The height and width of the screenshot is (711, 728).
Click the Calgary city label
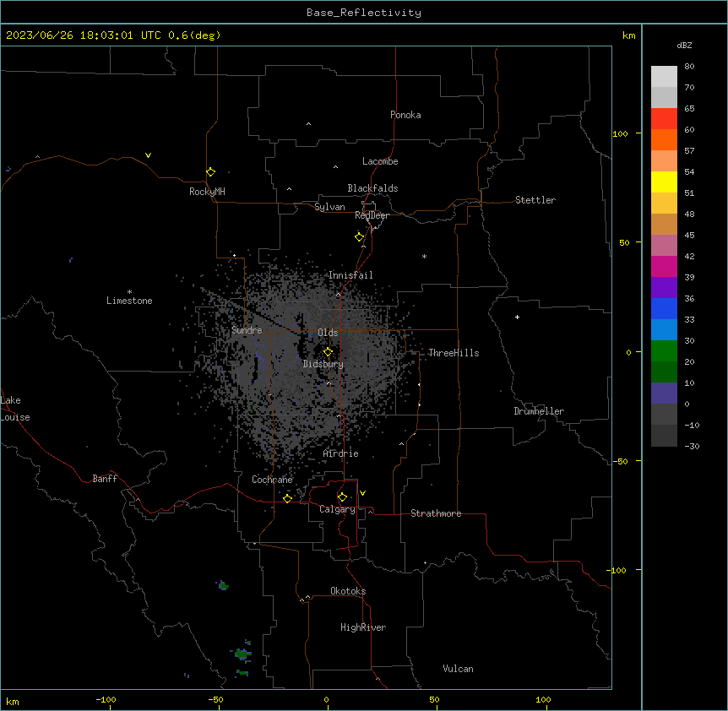pos(337,509)
